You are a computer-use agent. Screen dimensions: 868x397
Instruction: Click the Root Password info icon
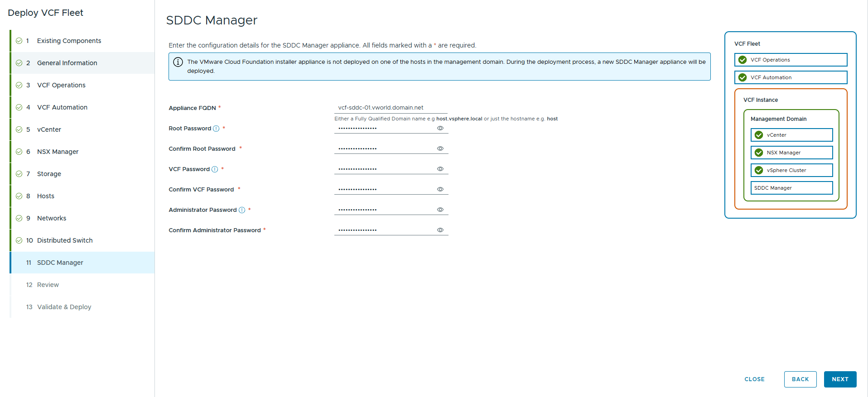[x=216, y=129]
